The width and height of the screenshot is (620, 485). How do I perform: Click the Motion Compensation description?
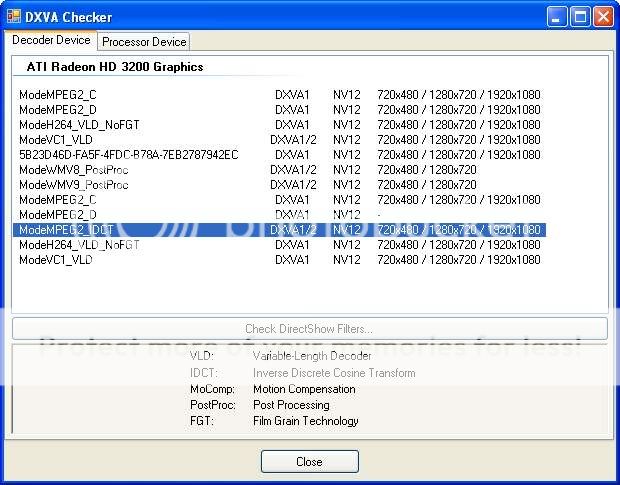[x=304, y=389]
